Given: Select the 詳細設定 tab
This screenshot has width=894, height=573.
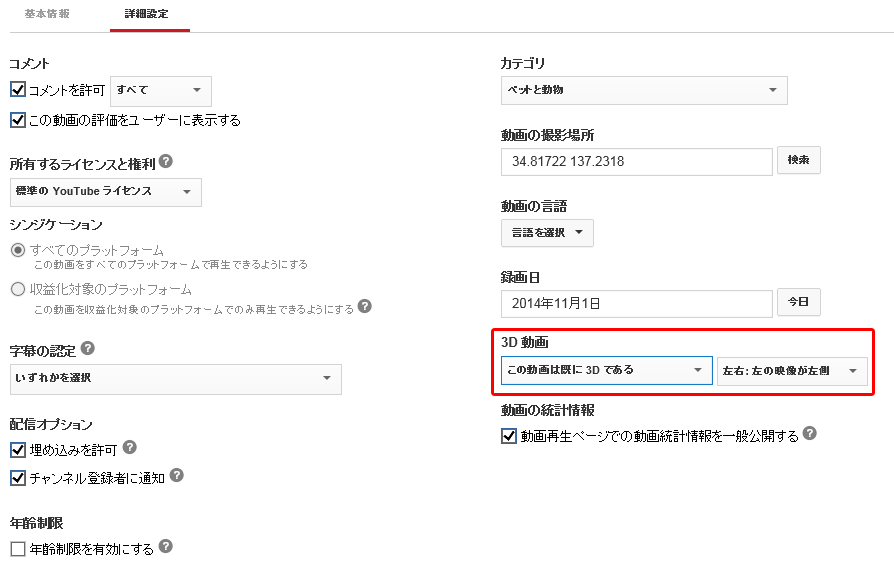Looking at the screenshot, I should click(x=149, y=15).
